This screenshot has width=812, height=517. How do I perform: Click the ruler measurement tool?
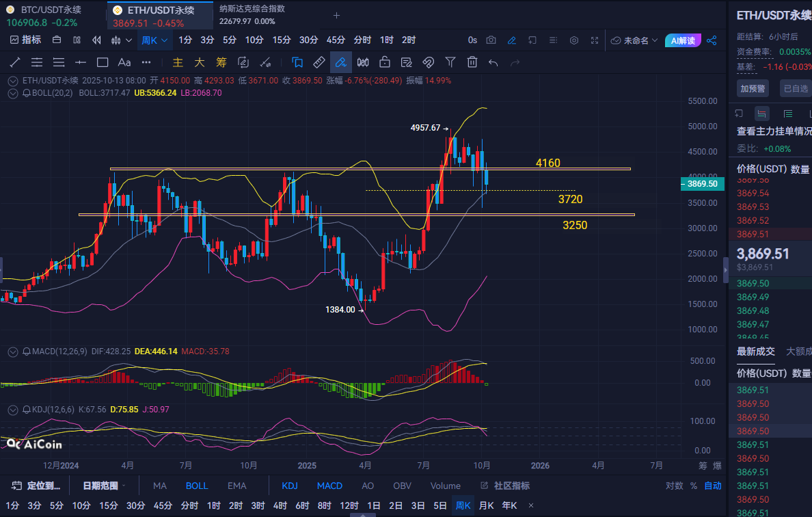pyautogui.click(x=319, y=62)
